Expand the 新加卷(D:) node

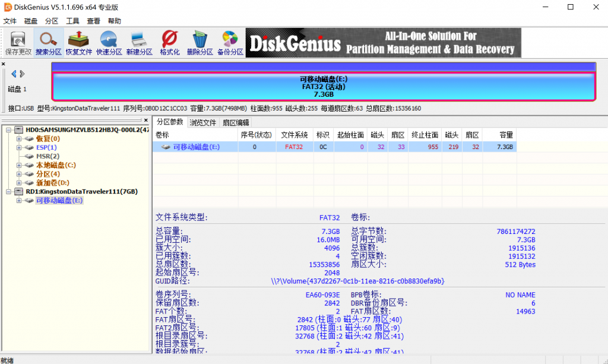tap(18, 183)
